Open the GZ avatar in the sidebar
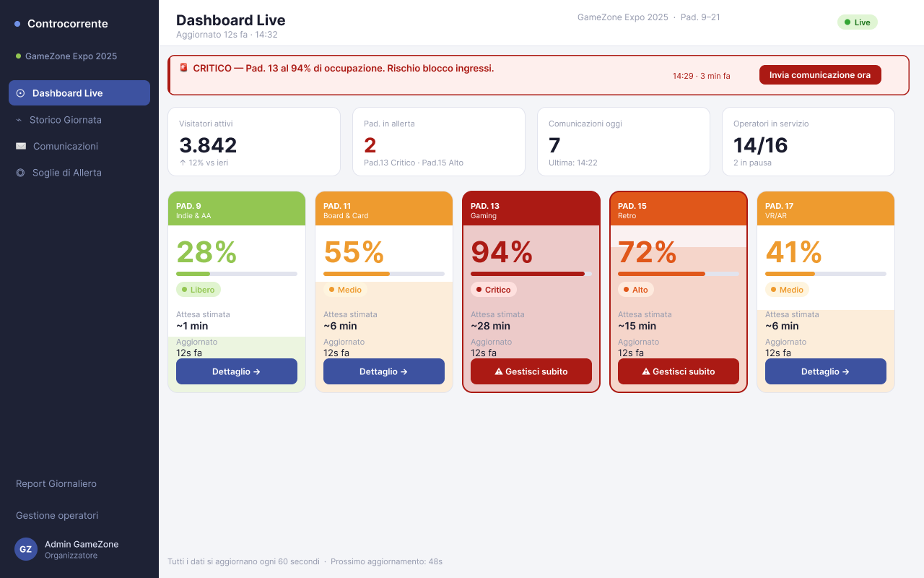The image size is (924, 578). click(x=26, y=549)
